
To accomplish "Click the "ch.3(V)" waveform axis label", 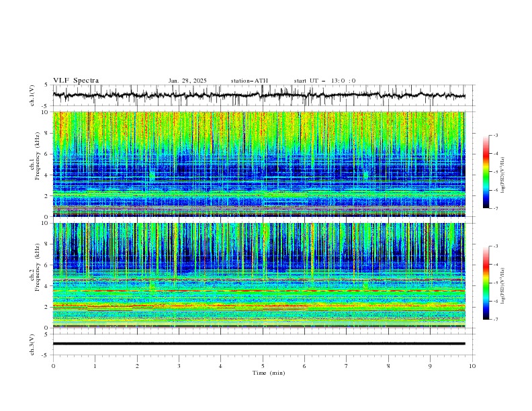I will point(32,345).
